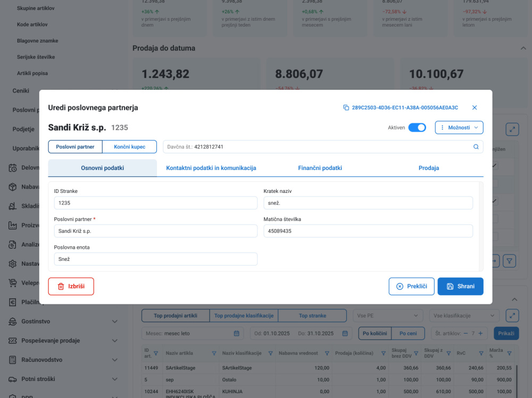The image size is (532, 398).
Task: Expand the Pospeševanje prodaje chevron
Action: (x=115, y=341)
